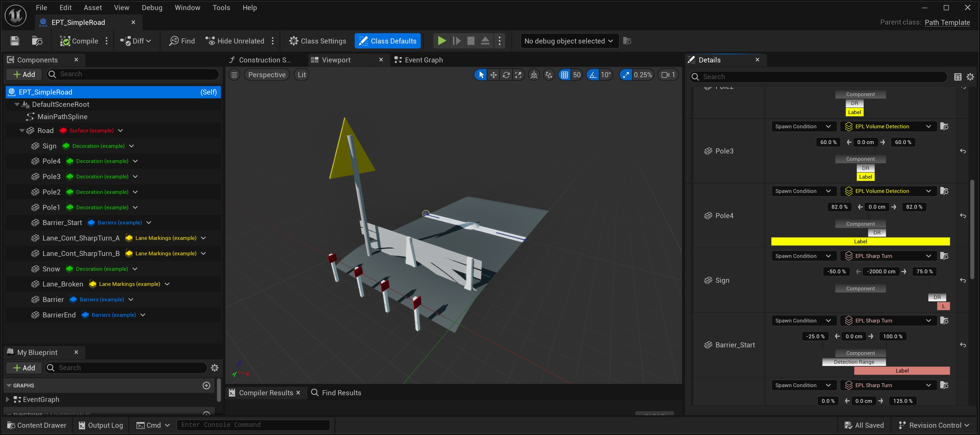Screen dimensions: 980x435
Task: Open the Path Template parent class link
Action: click(947, 22)
